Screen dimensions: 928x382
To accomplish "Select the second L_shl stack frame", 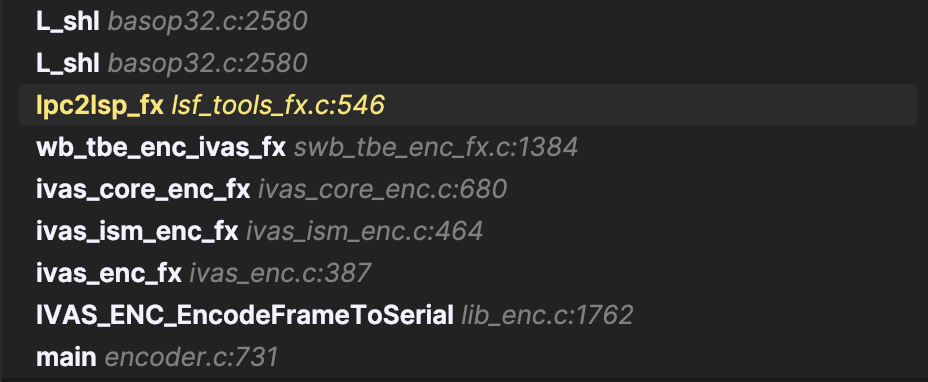I will click(x=468, y=63).
